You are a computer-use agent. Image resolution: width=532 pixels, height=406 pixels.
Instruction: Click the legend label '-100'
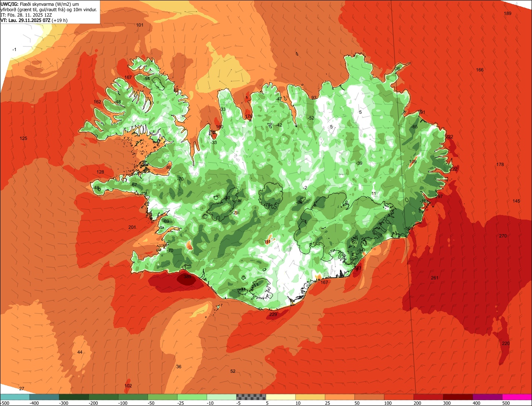tap(123, 403)
